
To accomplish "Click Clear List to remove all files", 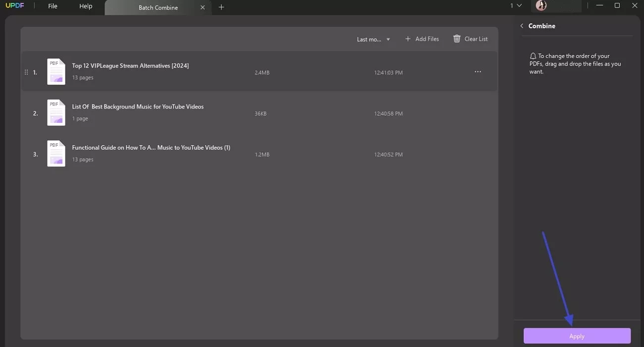I will [476, 39].
